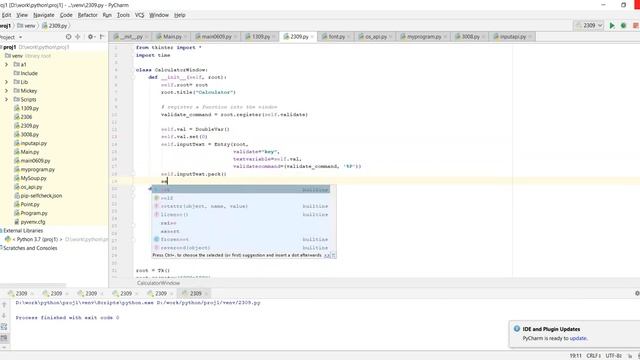Image resolution: width=640 pixels, height=360 pixels.
Task: Select Point.py in project tree
Action: click(30, 204)
